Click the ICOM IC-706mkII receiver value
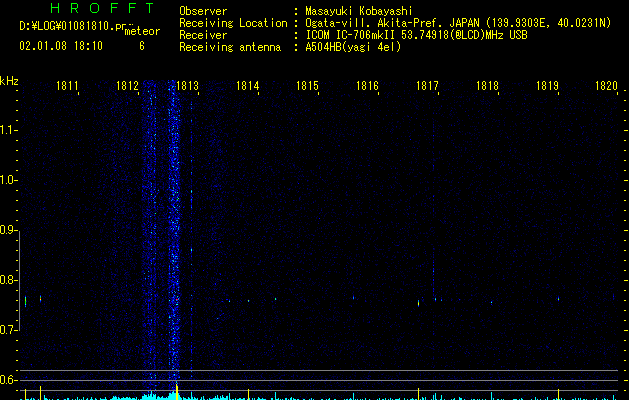 click(x=416, y=35)
